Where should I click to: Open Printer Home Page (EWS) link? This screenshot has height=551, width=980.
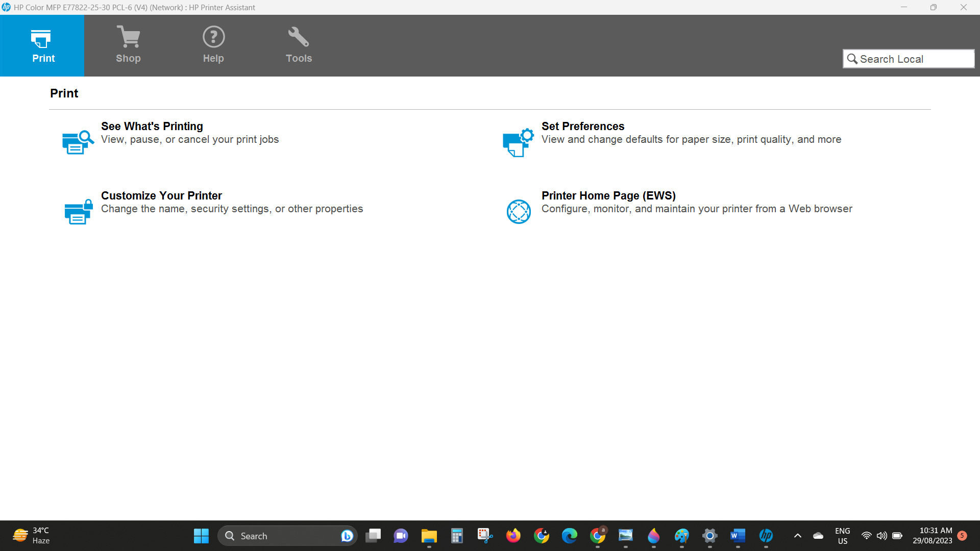click(x=608, y=195)
